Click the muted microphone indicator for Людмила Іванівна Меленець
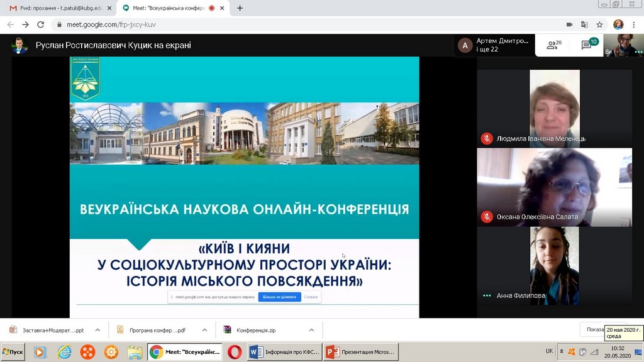Image resolution: width=644 pixels, height=362 pixels. tap(487, 138)
